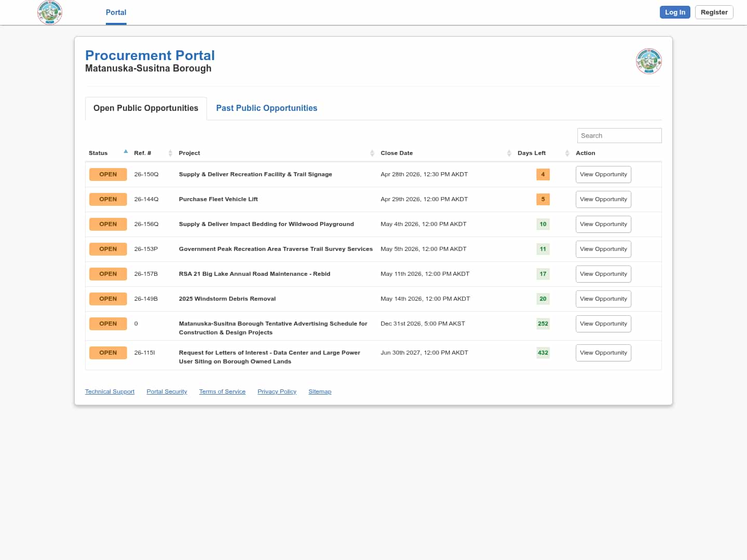Sort by Days Left column arrows
The image size is (747, 560).
point(567,153)
